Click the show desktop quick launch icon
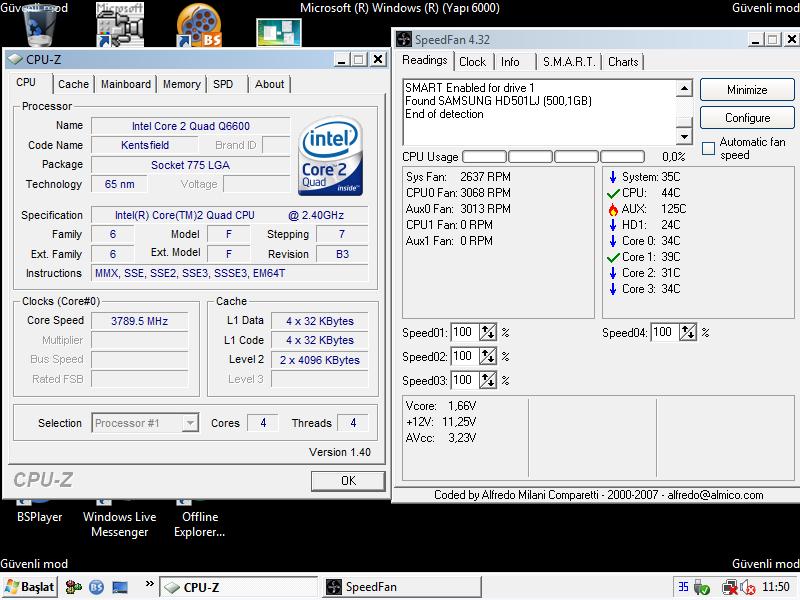800x600 pixels. click(120, 587)
